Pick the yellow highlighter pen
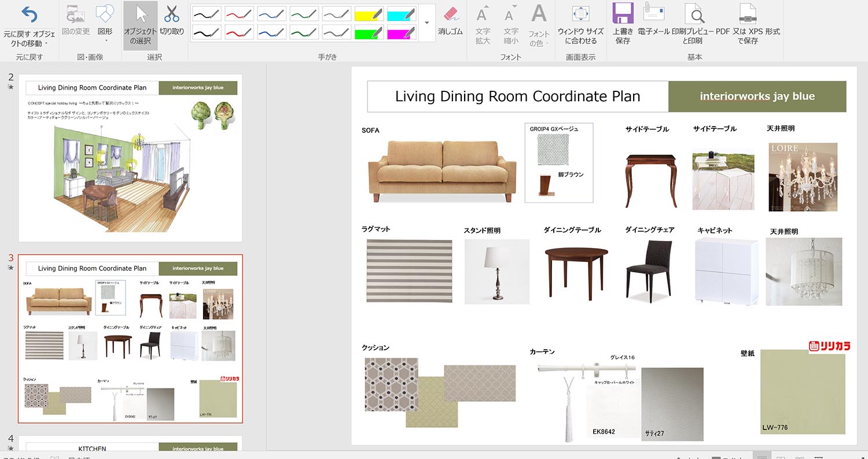Image resolution: width=868 pixels, height=459 pixels. tap(369, 13)
